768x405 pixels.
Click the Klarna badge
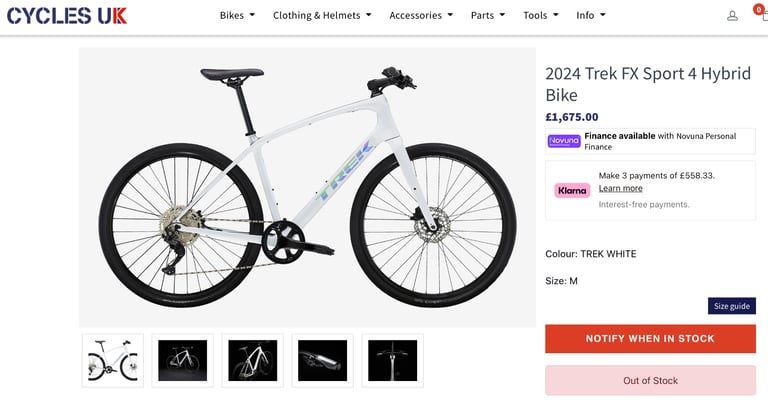(572, 191)
